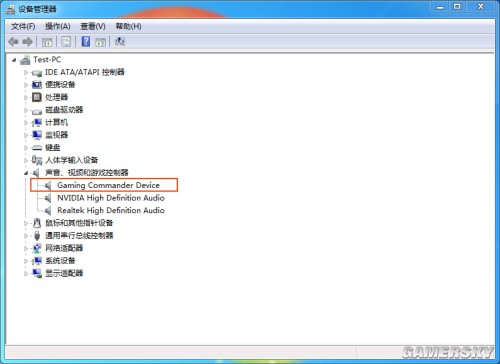Select the Gaming Commander Device entry
Viewport: 500px width, 364px height.
[x=108, y=185]
